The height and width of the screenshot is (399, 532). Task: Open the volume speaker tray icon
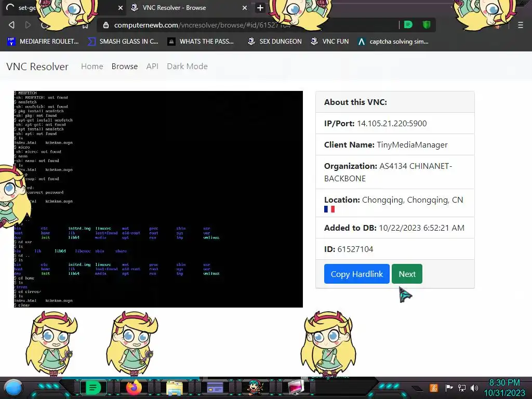[474, 388]
